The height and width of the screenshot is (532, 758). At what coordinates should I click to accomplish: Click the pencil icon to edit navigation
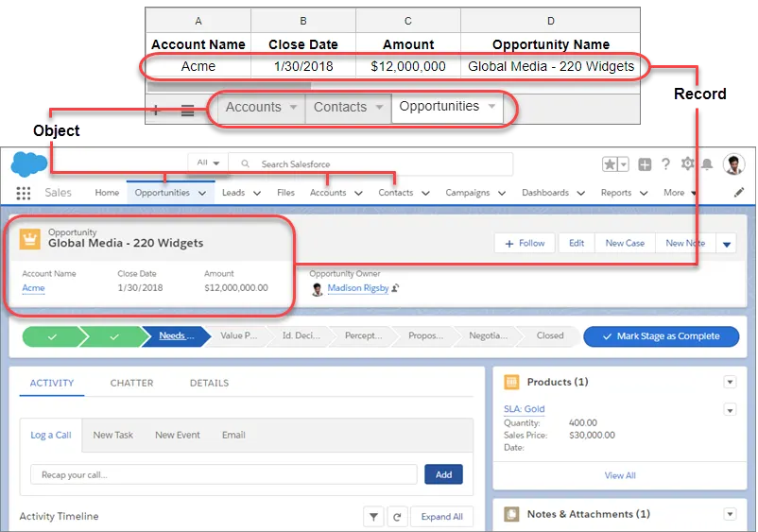739,193
